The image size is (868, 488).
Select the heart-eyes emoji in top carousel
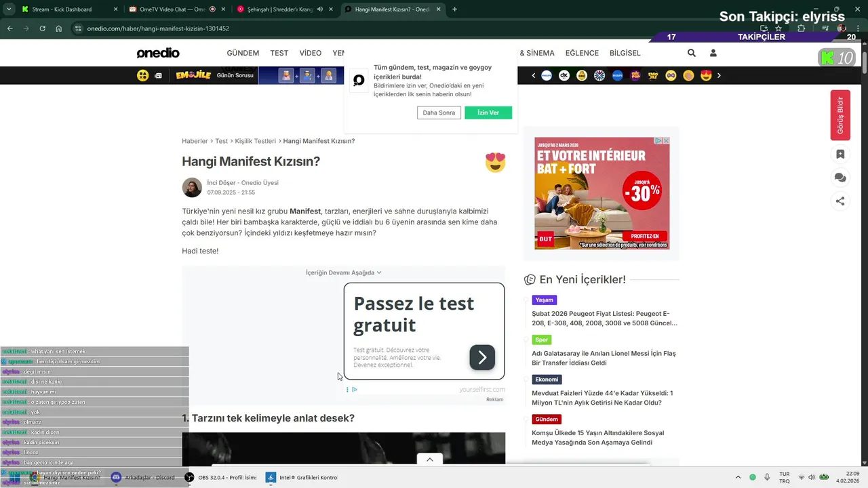(706, 75)
